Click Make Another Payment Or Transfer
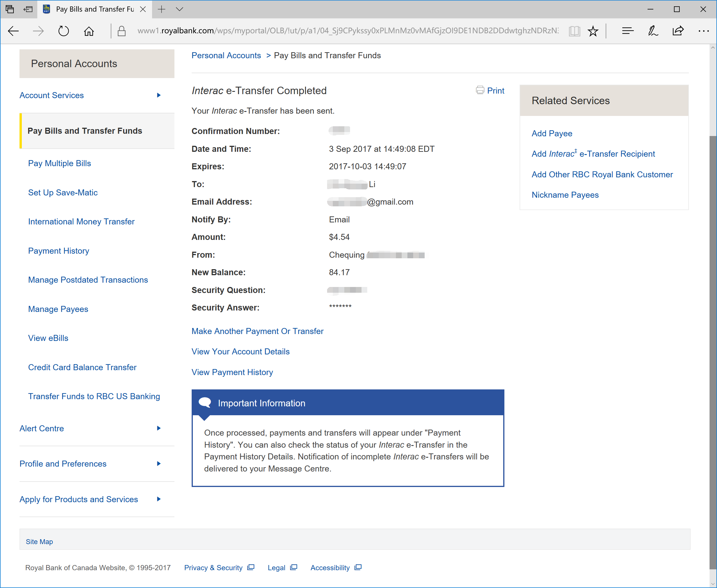The image size is (717, 588). 257,331
